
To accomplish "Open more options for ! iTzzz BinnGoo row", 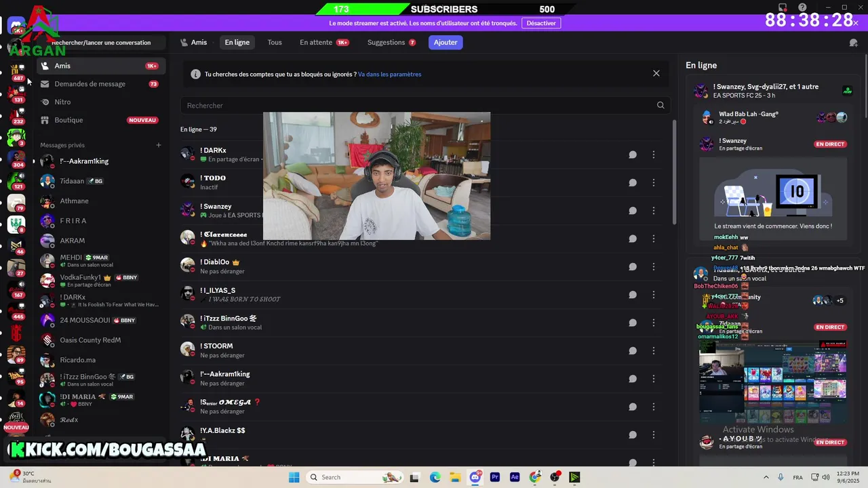I will (x=654, y=323).
